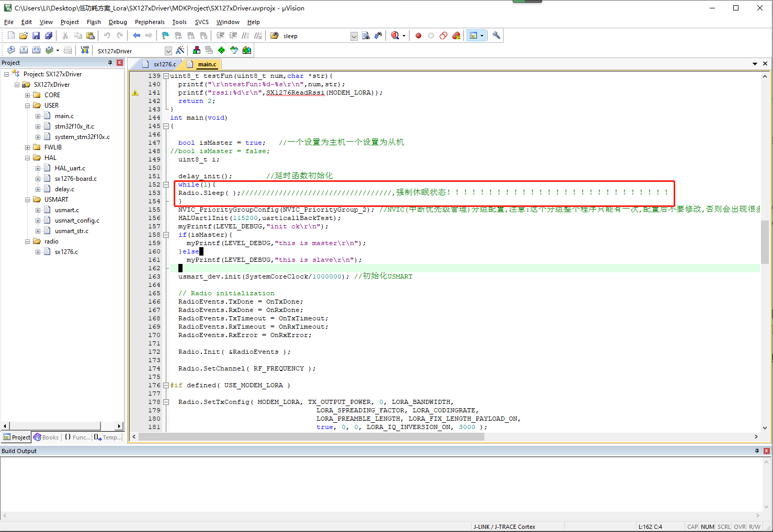
Task: Open Manage Run-Time Environment green diamond icon
Action: point(222,50)
